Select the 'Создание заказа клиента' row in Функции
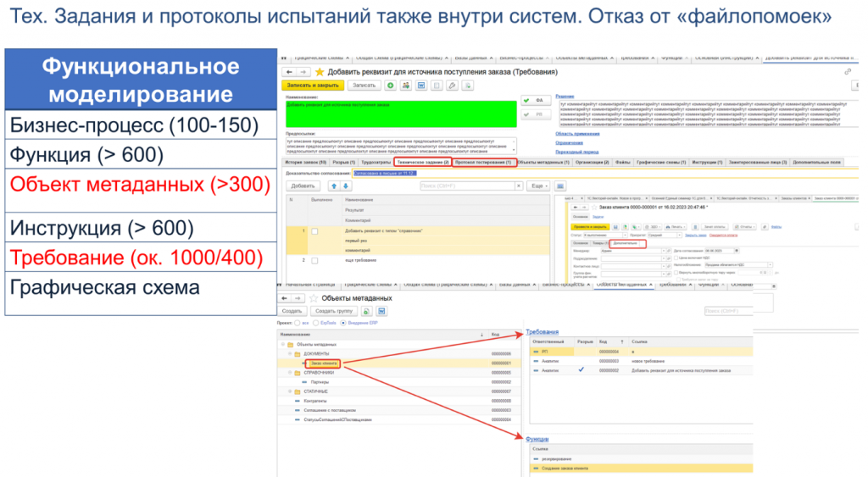868x477 pixels. pyautogui.click(x=641, y=469)
